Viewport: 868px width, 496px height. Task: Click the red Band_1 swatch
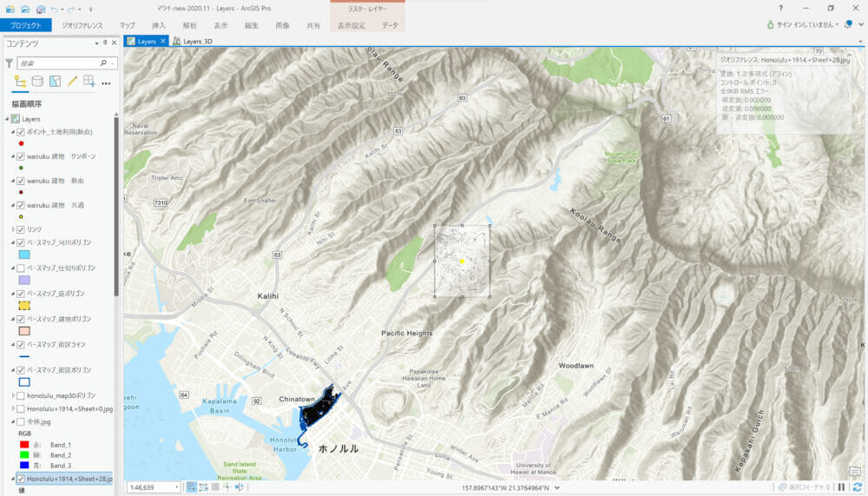(24, 445)
